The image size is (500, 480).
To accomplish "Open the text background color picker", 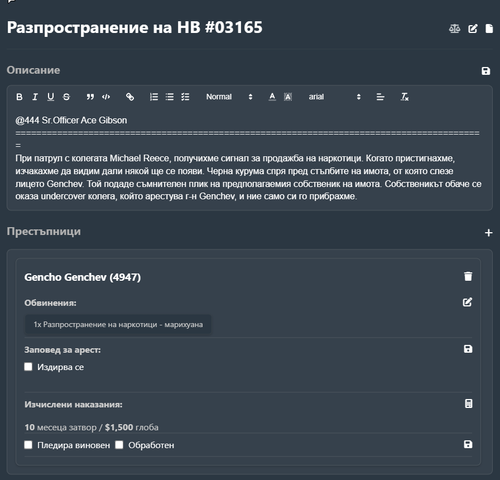I will click(x=288, y=97).
